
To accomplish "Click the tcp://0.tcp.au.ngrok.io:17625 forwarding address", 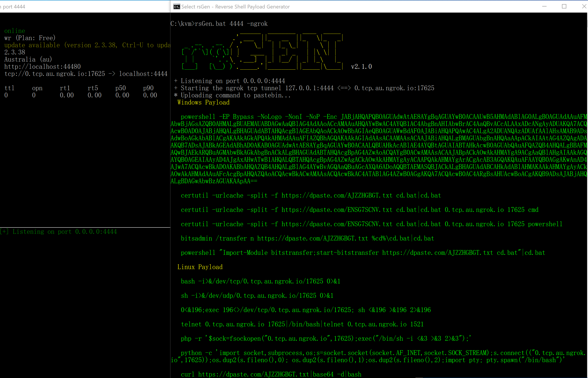I will coord(54,74).
